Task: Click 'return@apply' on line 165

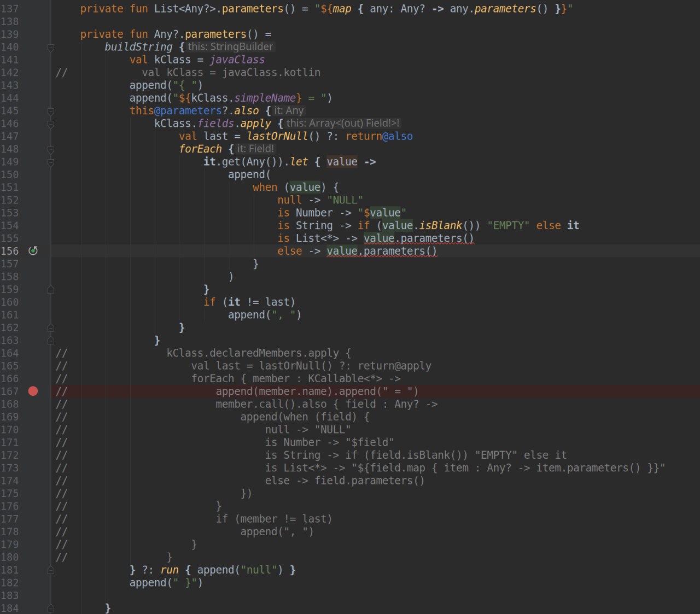Action: pos(394,366)
